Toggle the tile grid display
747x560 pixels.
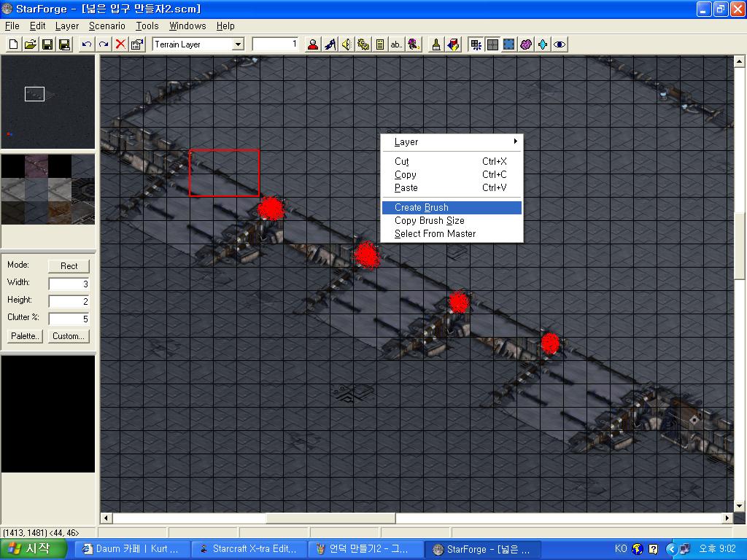476,44
